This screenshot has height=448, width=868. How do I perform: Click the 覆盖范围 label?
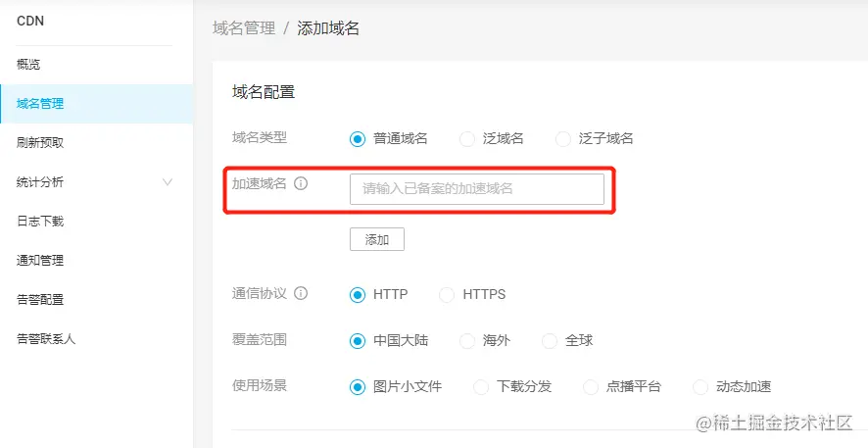coord(260,339)
